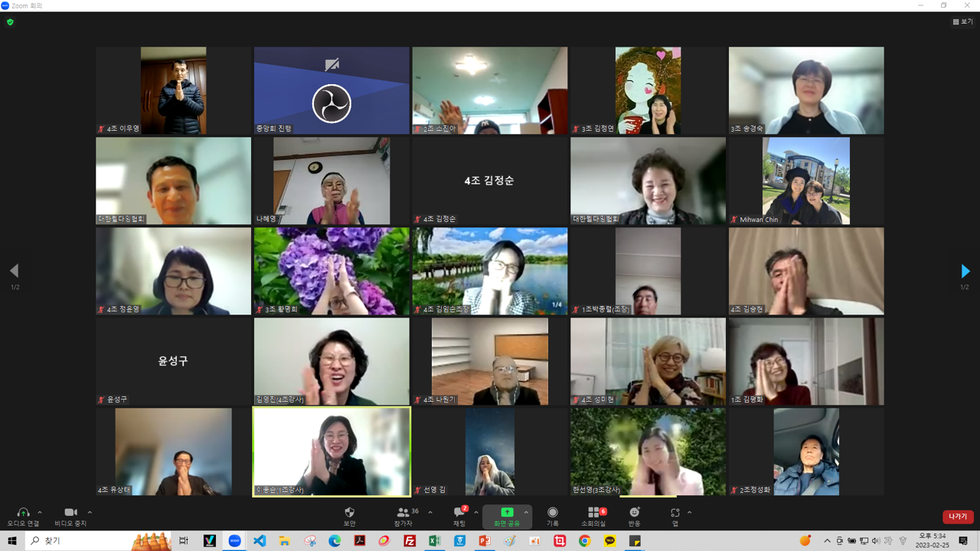Open reactions (반응) smiley icon
The image size is (980, 551).
[x=634, y=513]
